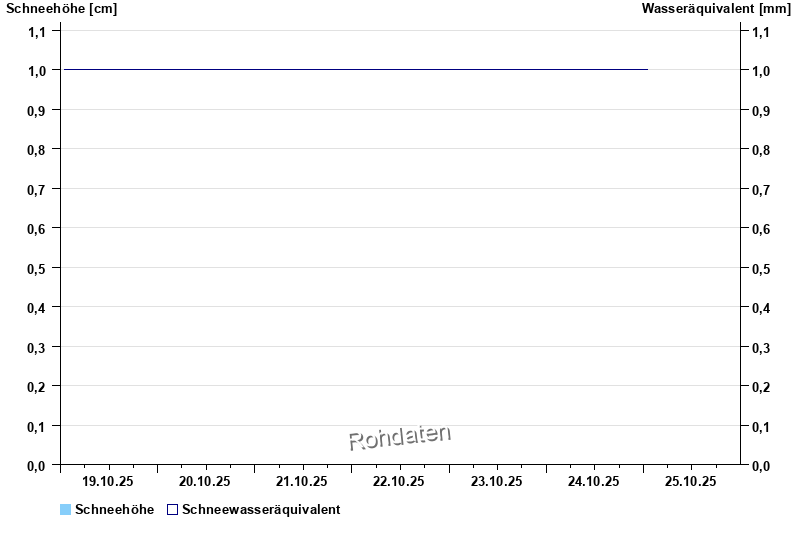This screenshot has height=550, width=800.
Task: Pick the 22.10.25 date label
Action: coord(399,482)
